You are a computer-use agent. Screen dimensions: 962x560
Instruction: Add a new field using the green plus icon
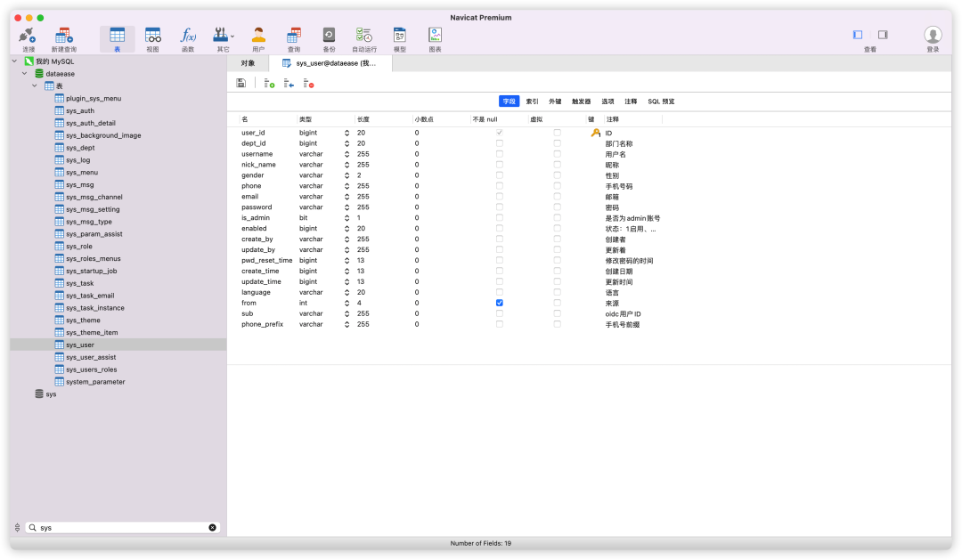pos(267,82)
